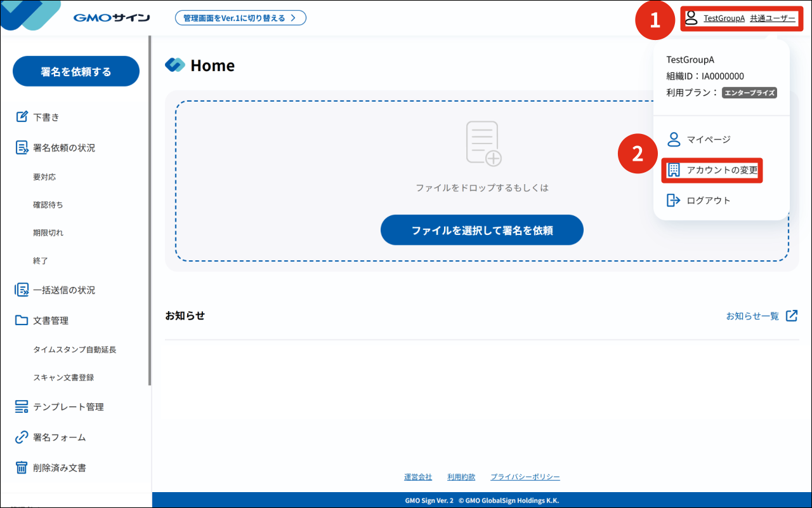This screenshot has width=812, height=508.
Task: Click the 一括送信の状況 icon
Action: click(x=22, y=290)
